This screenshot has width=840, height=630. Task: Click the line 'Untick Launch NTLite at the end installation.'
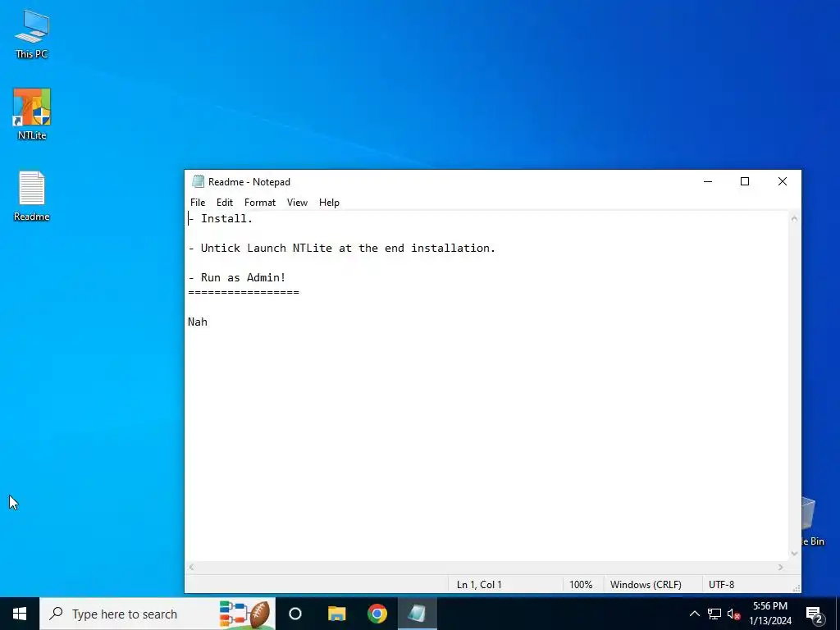click(x=342, y=248)
